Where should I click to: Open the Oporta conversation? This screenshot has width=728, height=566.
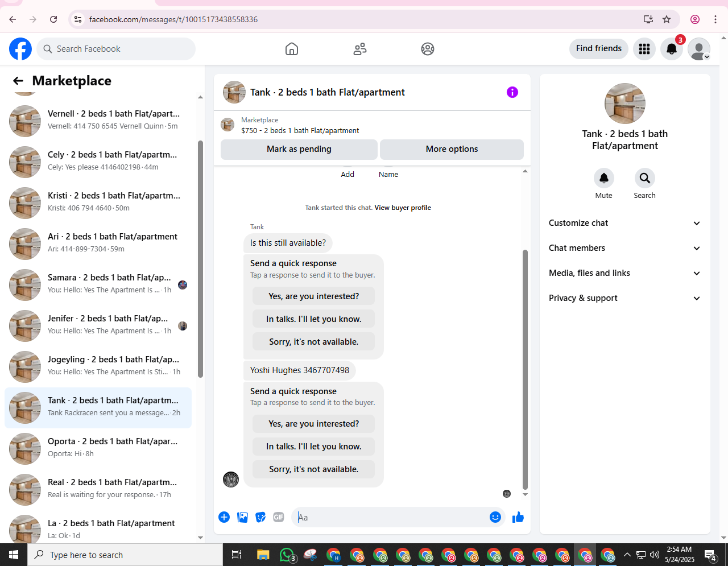(x=98, y=448)
